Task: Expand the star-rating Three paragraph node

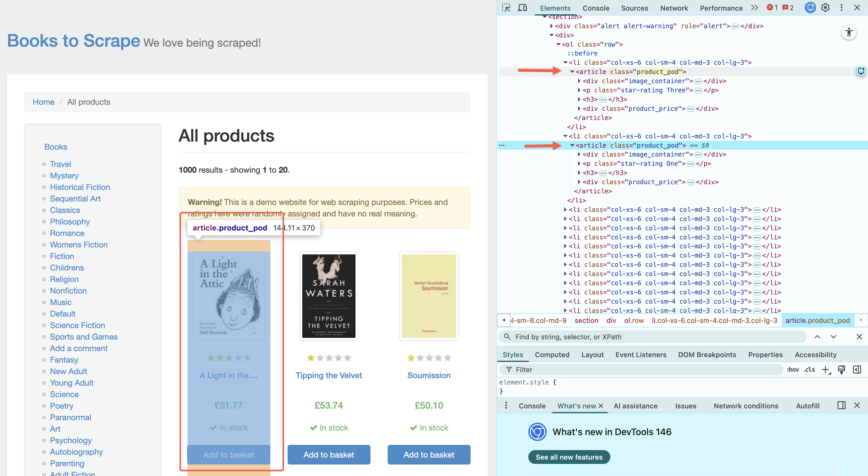Action: click(579, 90)
